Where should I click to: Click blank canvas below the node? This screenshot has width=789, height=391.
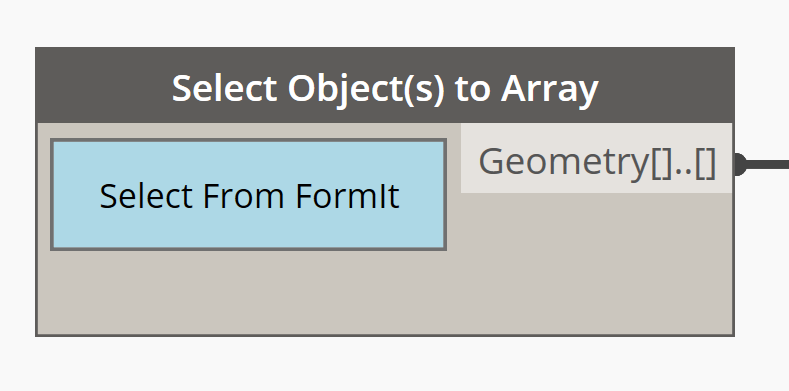(x=385, y=365)
